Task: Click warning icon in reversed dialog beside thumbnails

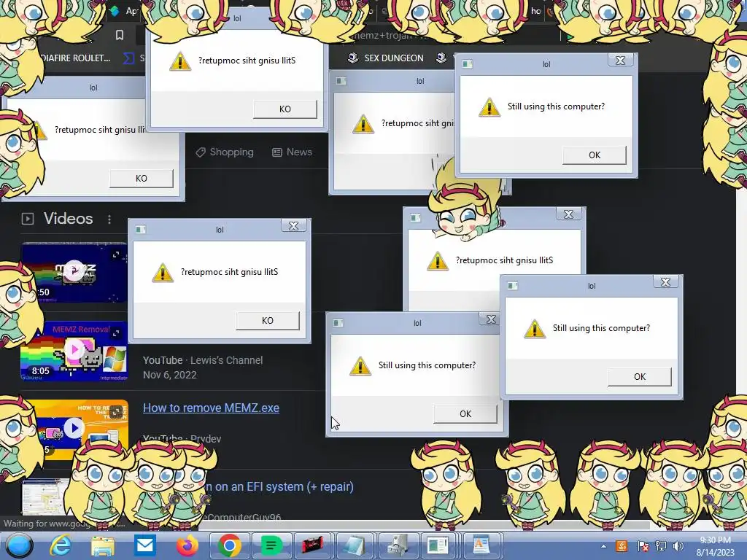Action: [x=163, y=273]
